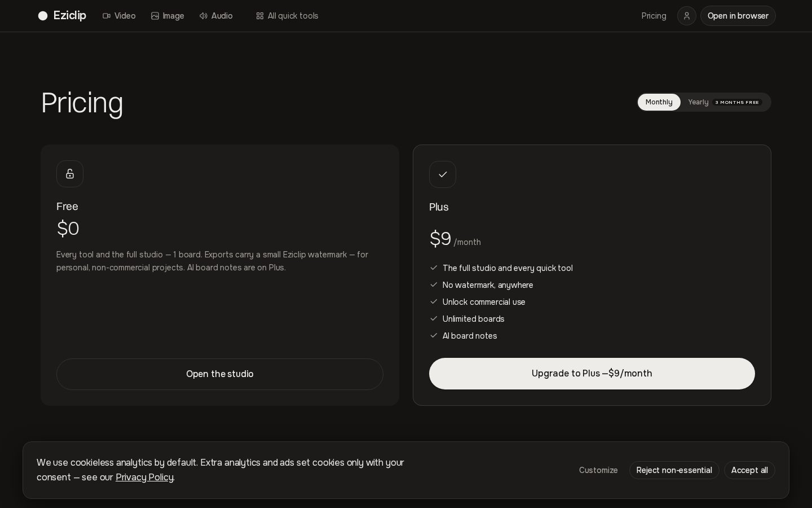Reject non-essential cookies

pos(674,470)
